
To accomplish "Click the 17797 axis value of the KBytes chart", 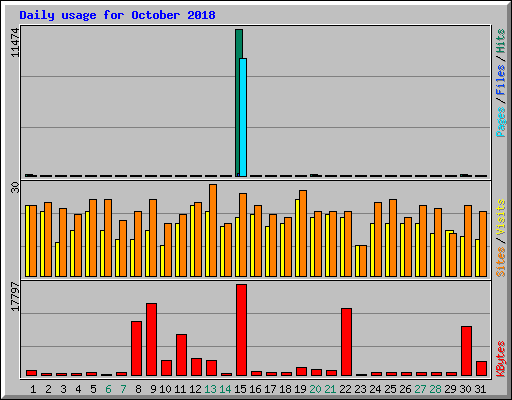I will pos(15,297).
